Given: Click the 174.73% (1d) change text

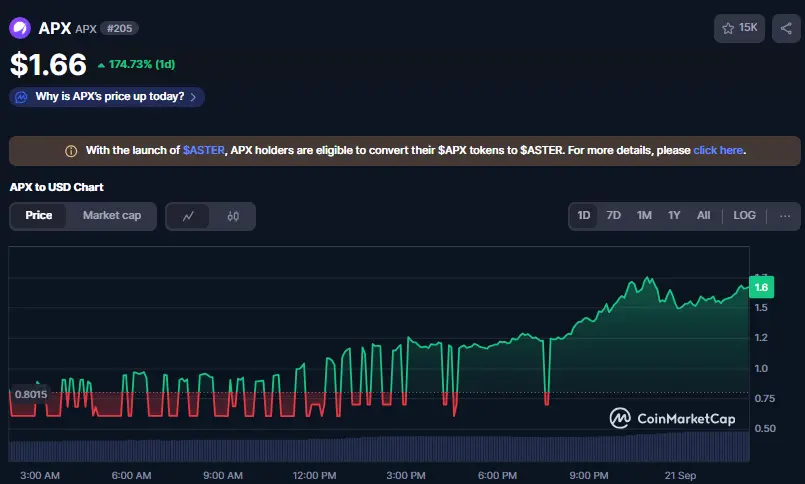Looking at the screenshot, I should (x=142, y=65).
